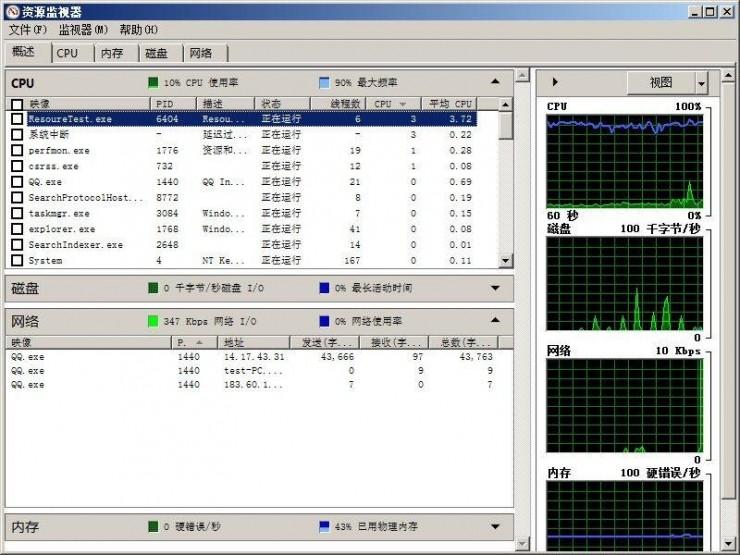Viewport: 740px width, 555px height.
Task: Click the Resource Monitor title bar icon
Action: point(11,11)
